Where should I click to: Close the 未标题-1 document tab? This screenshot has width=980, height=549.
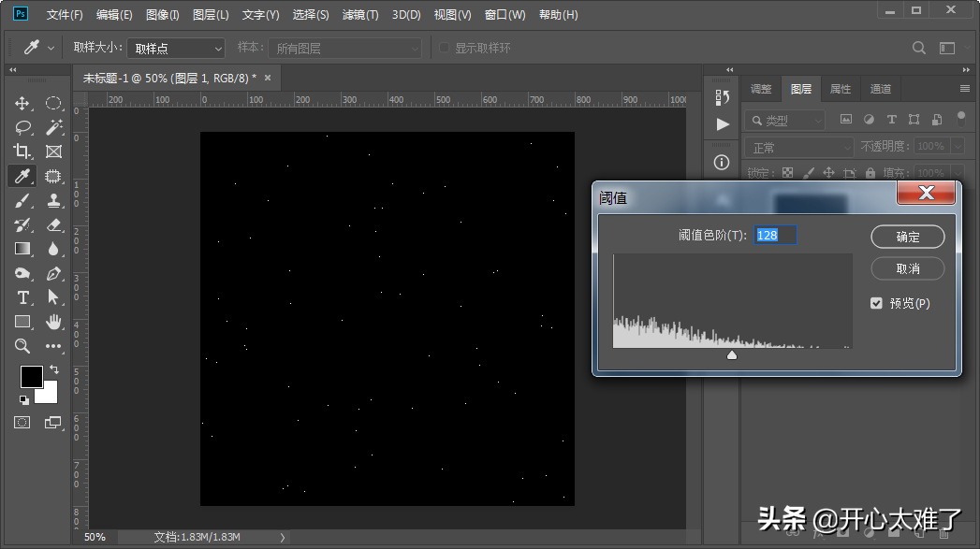(268, 78)
